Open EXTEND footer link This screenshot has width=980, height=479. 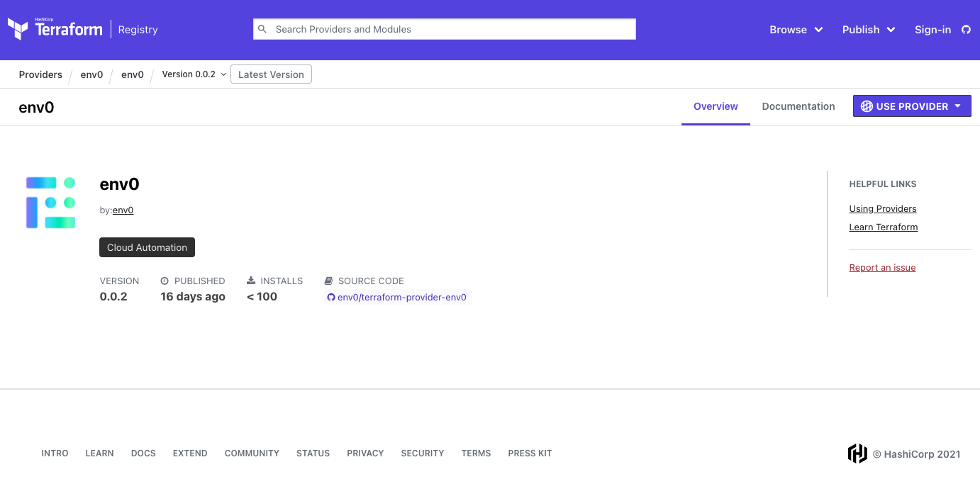190,453
